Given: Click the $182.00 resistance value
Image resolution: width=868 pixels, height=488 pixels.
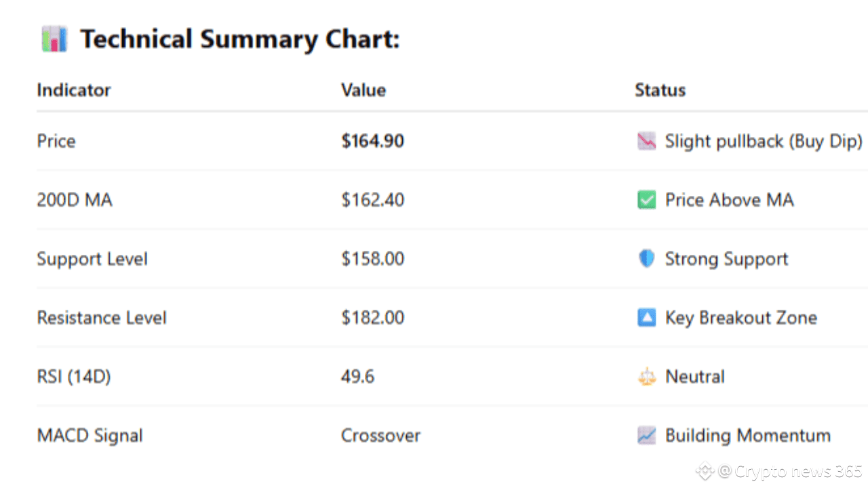Looking at the screenshot, I should 373,318.
